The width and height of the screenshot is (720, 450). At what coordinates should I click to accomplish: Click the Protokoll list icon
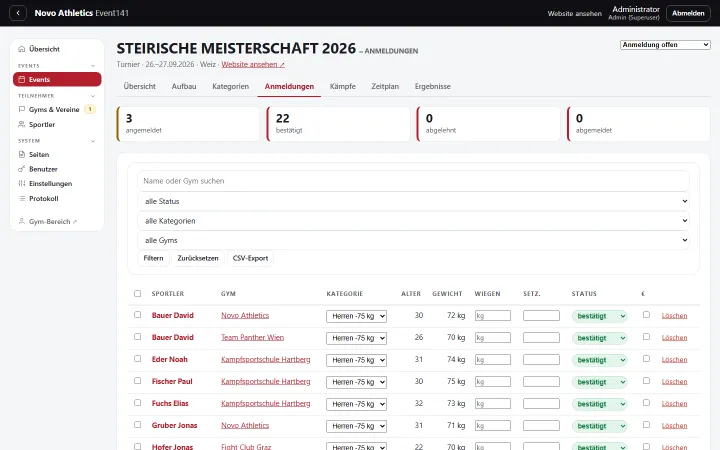pyautogui.click(x=22, y=198)
